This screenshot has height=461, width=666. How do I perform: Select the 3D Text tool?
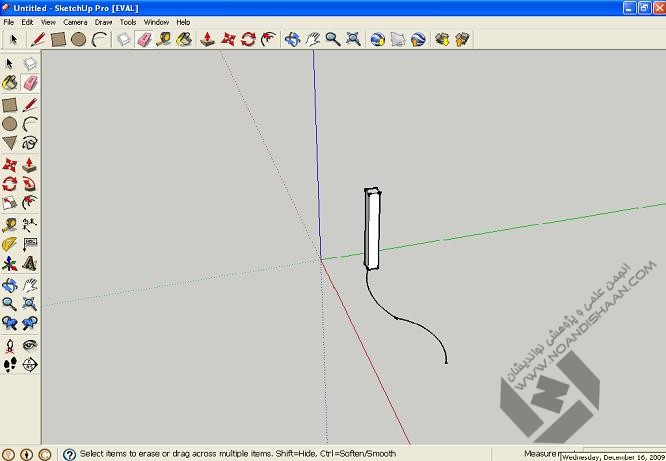pos(30,264)
